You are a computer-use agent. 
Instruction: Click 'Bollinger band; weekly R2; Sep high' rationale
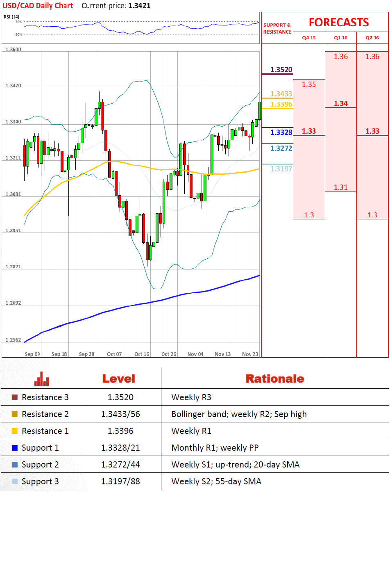pos(239,414)
